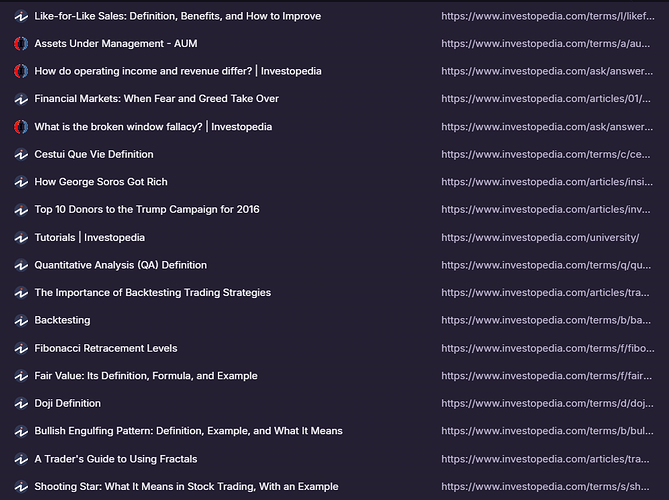Open Fair Value: Its Definition, Formula, and Example
Viewport: 669px width, 500px height.
tap(145, 376)
